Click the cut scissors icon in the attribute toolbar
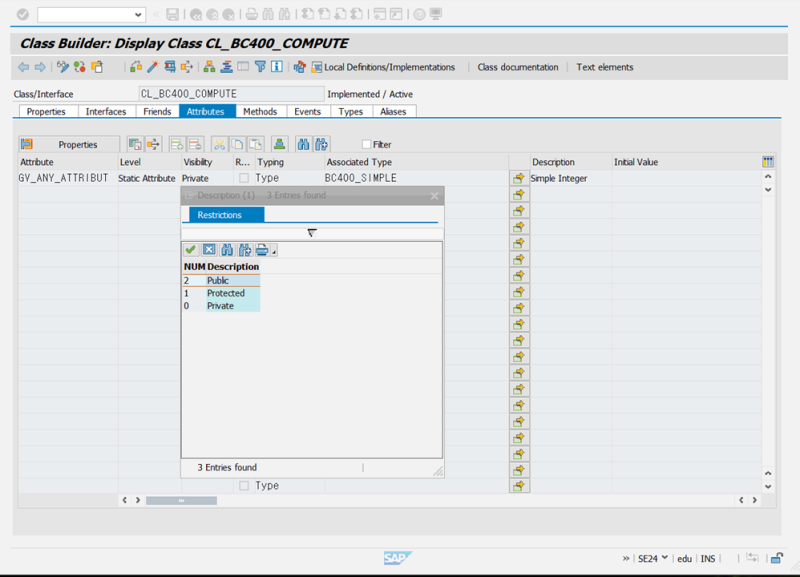The height and width of the screenshot is (577, 800). pos(219,144)
